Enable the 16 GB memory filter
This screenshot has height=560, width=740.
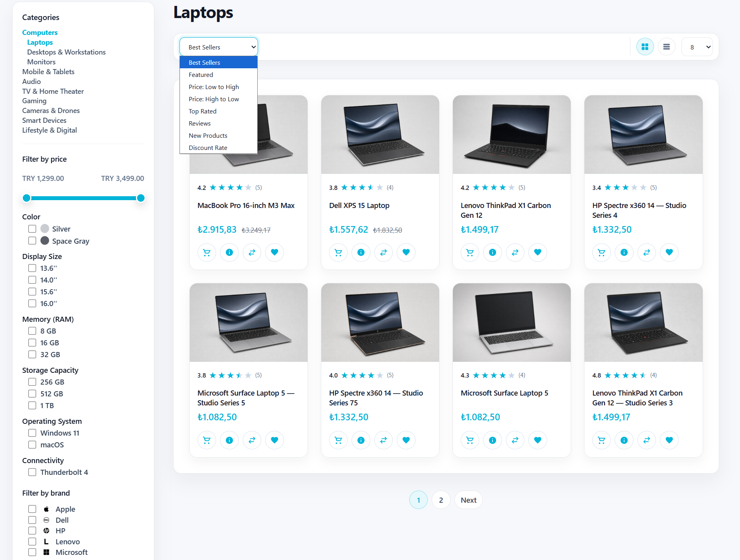click(32, 343)
